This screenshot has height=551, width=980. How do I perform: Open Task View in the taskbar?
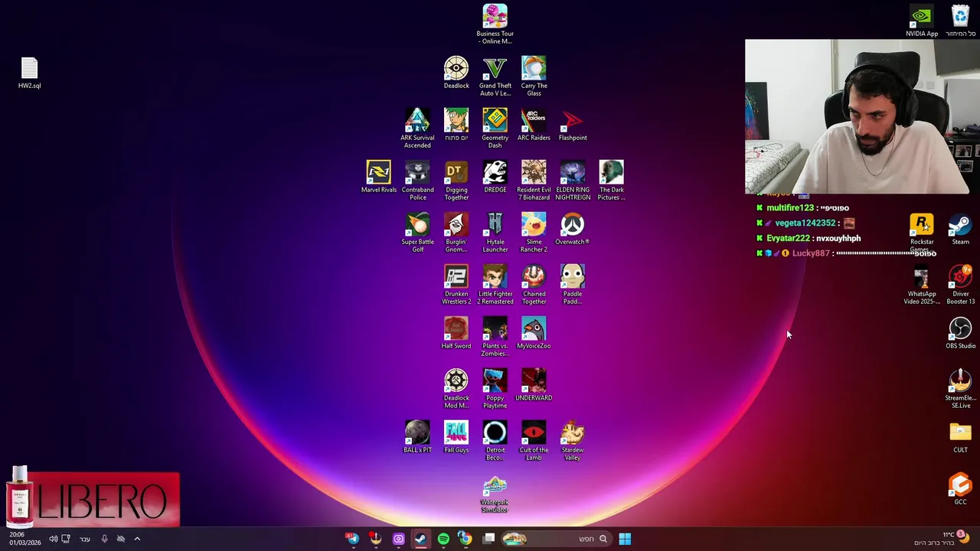click(x=488, y=539)
